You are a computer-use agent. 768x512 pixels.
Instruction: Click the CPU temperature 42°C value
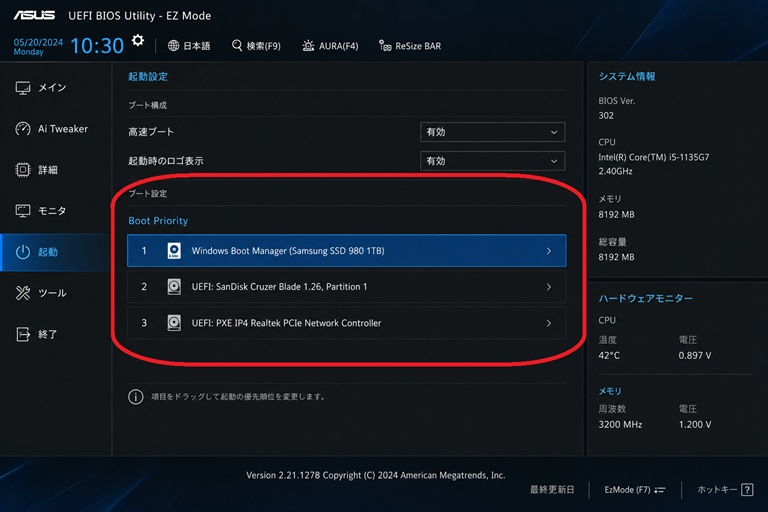point(609,355)
